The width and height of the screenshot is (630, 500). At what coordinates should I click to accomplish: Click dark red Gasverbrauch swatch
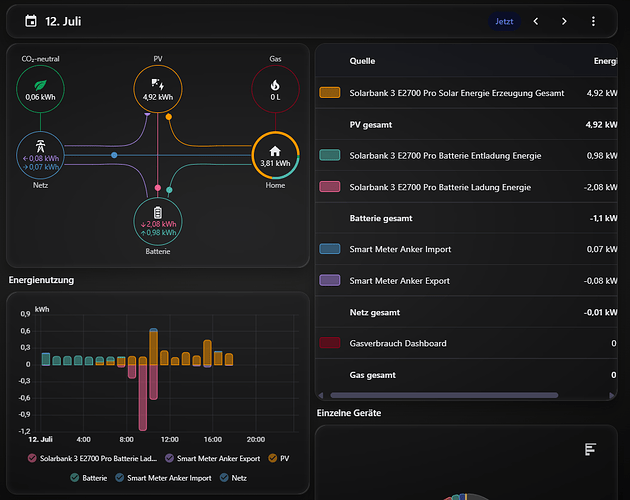(330, 343)
